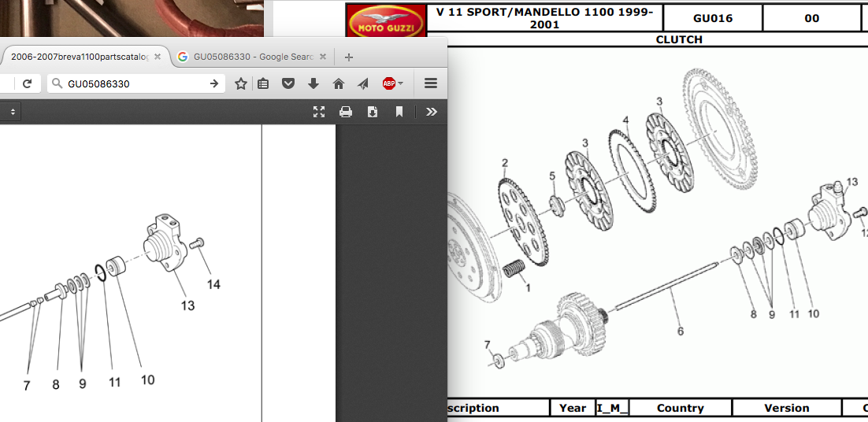Switch to 2006-2007breva1100partscatalog tab
The height and width of the screenshot is (422, 868).
(80, 57)
